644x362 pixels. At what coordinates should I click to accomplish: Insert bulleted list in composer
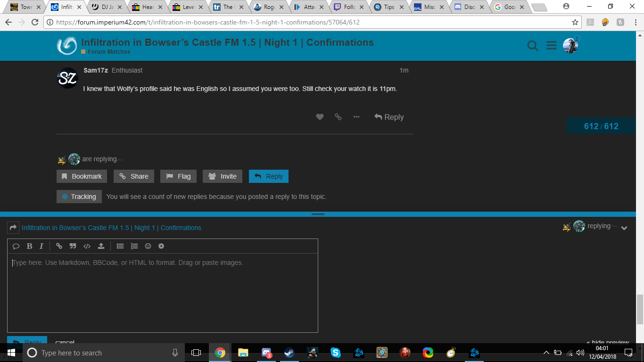coord(120,246)
